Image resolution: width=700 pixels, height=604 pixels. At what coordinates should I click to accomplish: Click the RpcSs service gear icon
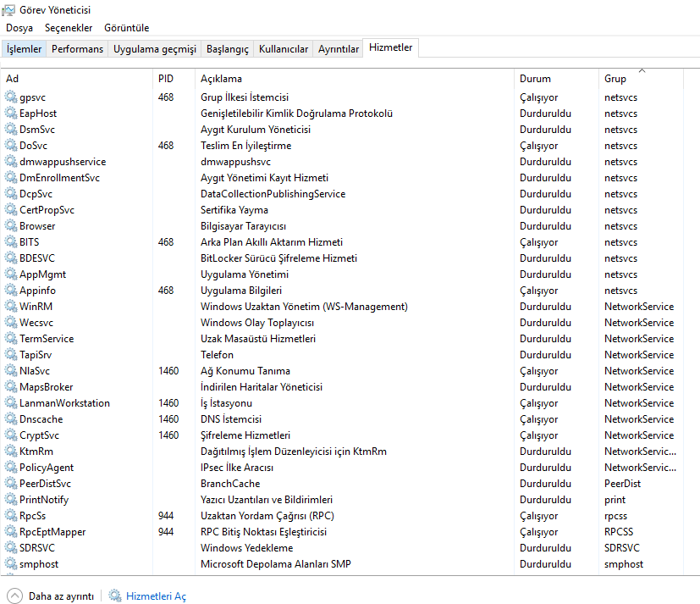click(11, 515)
